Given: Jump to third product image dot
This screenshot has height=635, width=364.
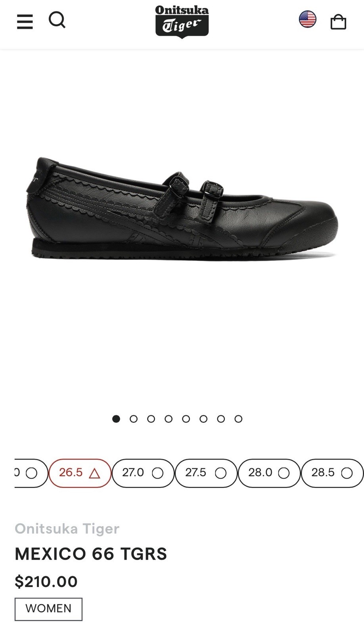Looking at the screenshot, I should pyautogui.click(x=151, y=419).
